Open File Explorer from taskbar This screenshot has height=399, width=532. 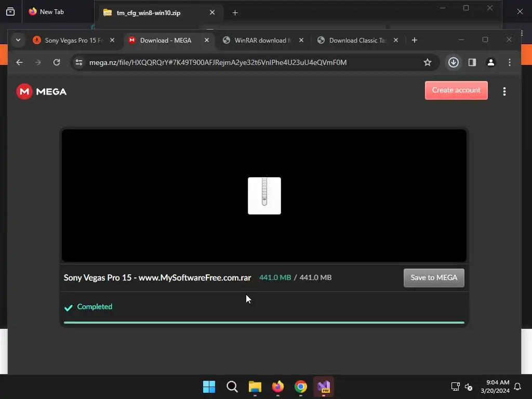pos(255,387)
